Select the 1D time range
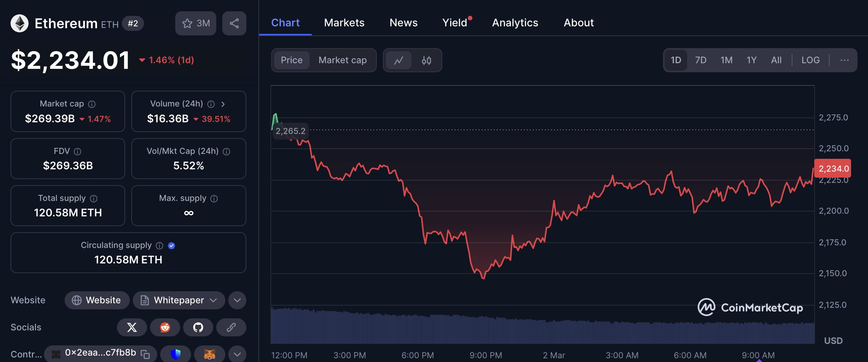 click(676, 60)
